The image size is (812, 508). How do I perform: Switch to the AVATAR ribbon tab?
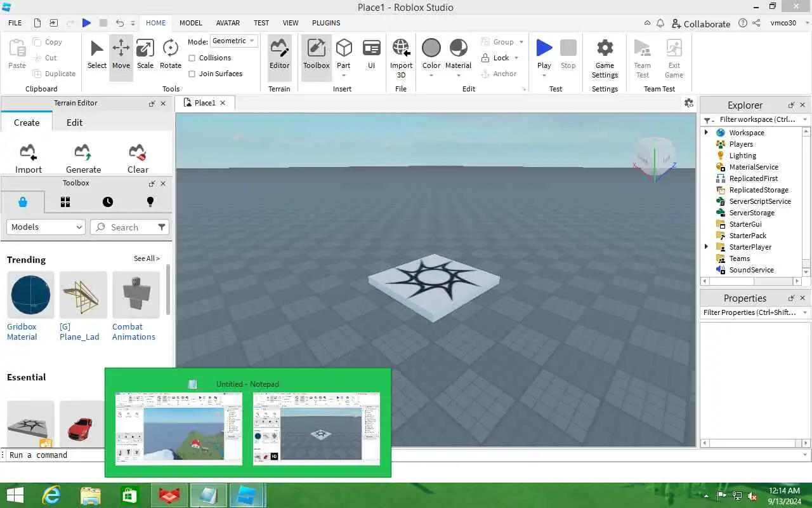[228, 23]
